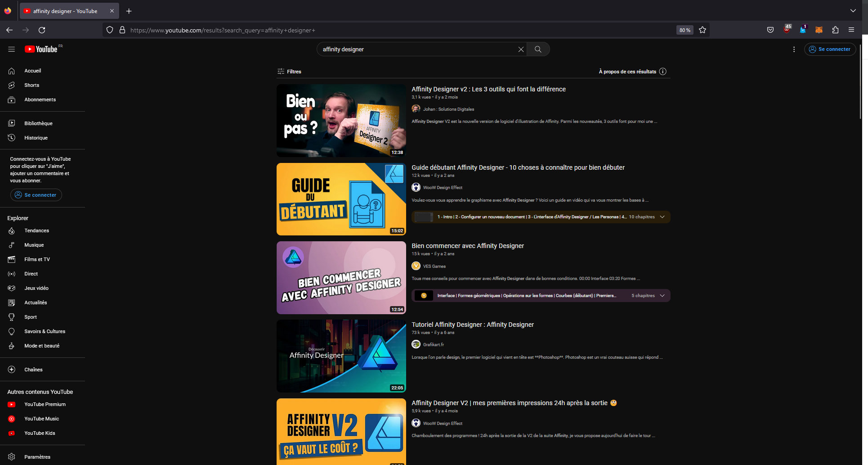The height and width of the screenshot is (465, 868).
Task: Click the Se connecter button in the header
Action: tap(830, 49)
